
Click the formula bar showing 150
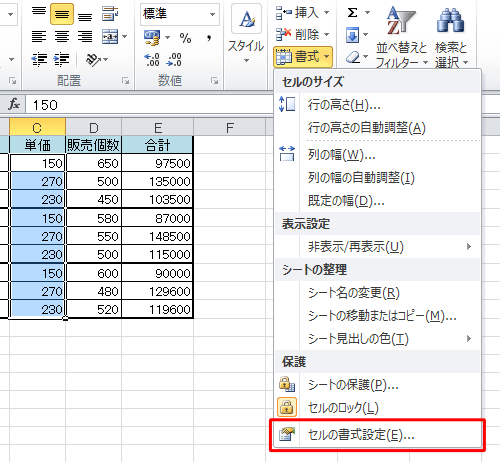[149, 105]
